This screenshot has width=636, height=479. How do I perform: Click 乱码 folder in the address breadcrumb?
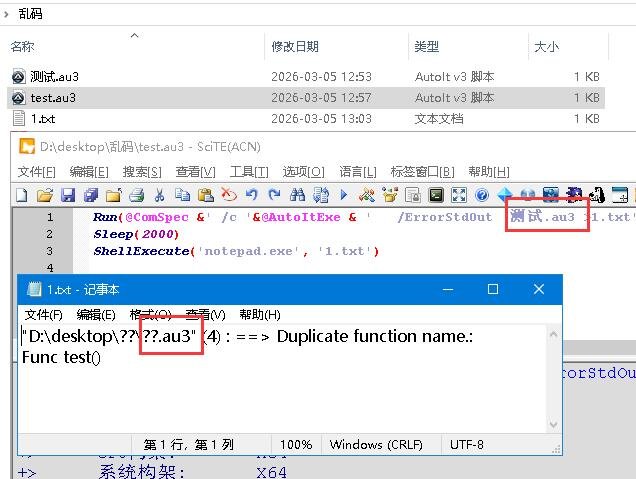(30, 14)
